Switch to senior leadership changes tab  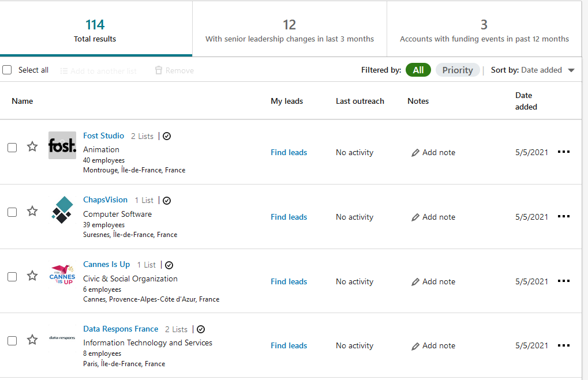point(289,31)
